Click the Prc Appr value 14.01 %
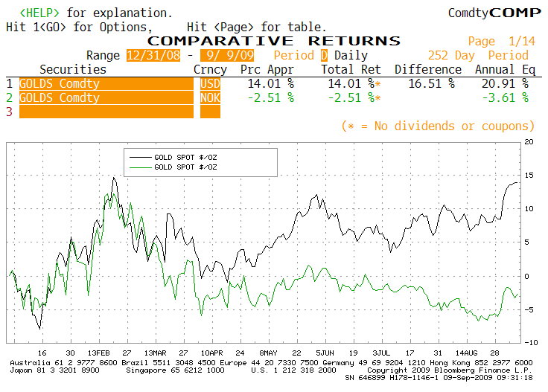Screen dimensions: 548x392 pyautogui.click(x=271, y=84)
